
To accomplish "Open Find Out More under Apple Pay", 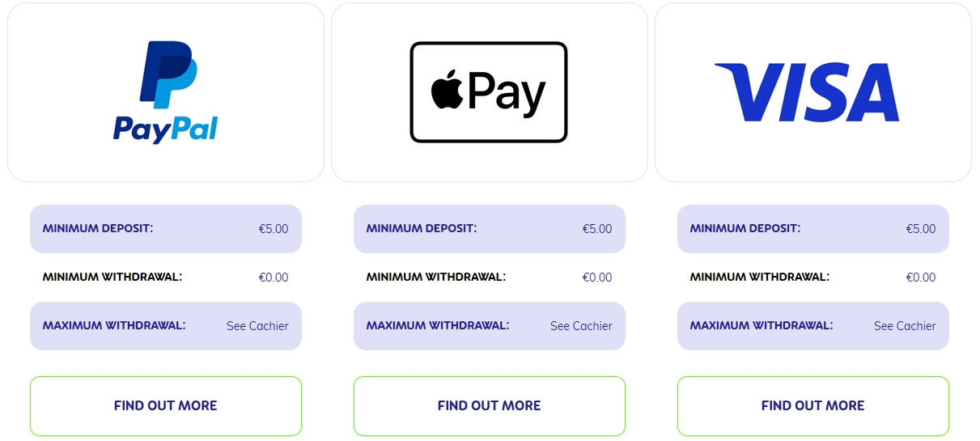I will pos(490,405).
